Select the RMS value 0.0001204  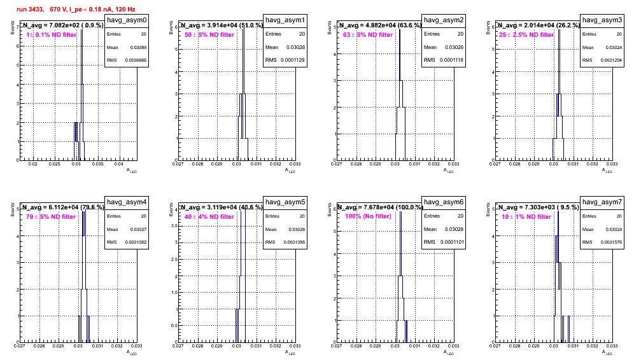coord(611,60)
